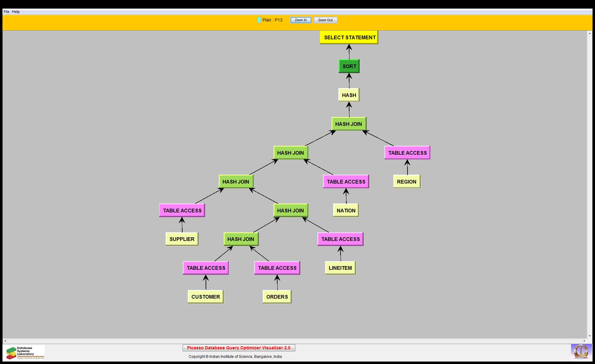Click the vertical scrollbar down arrow
595x364 pixels.
pos(589,336)
